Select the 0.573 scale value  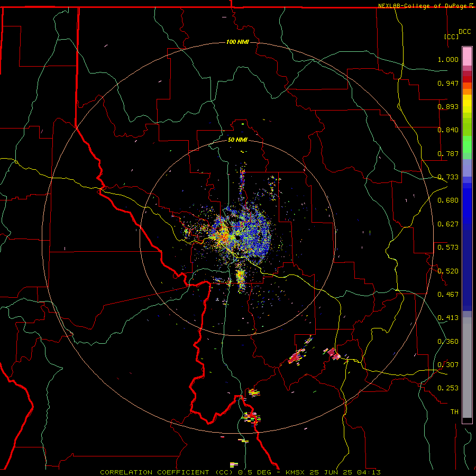[x=448, y=248]
